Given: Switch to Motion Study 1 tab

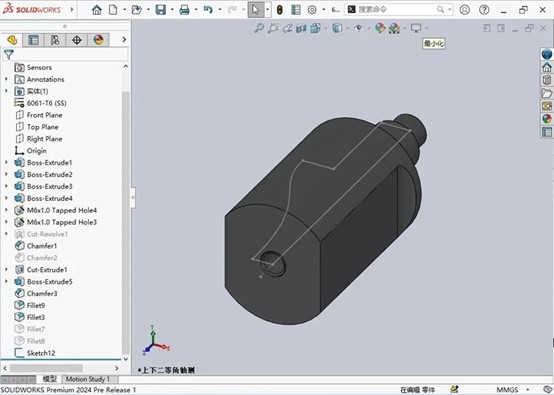Looking at the screenshot, I should (x=88, y=379).
